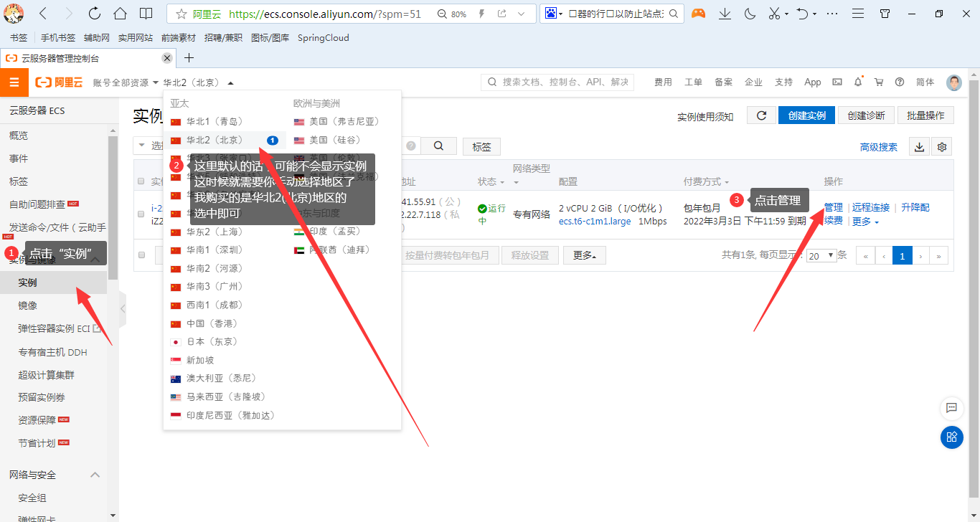Open the row 更多 actions dropdown
Image resolution: width=980 pixels, height=522 pixels.
pos(865,222)
